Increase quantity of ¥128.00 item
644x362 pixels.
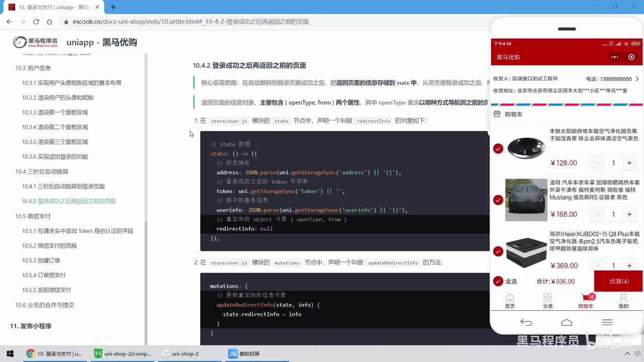click(x=629, y=163)
